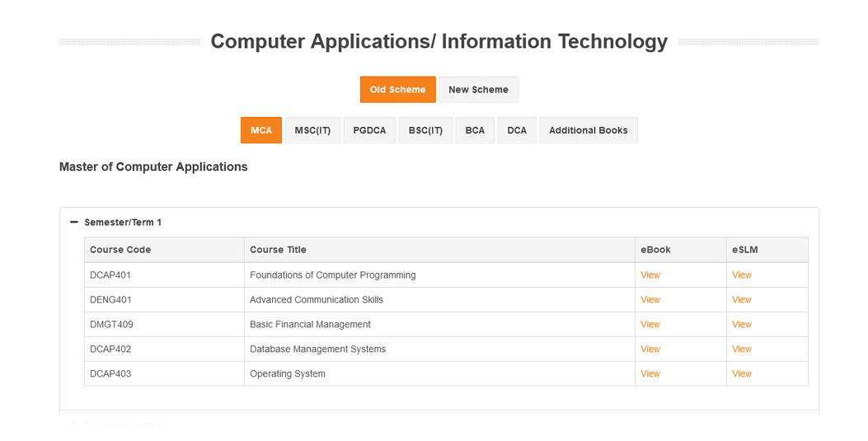Screen dimensions: 868x441
Task: View eBook for Foundations of Computer Programming
Action: click(650, 275)
